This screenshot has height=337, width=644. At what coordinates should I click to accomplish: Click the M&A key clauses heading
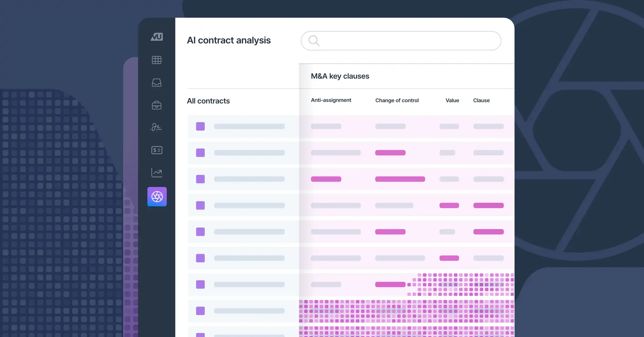[x=340, y=76]
